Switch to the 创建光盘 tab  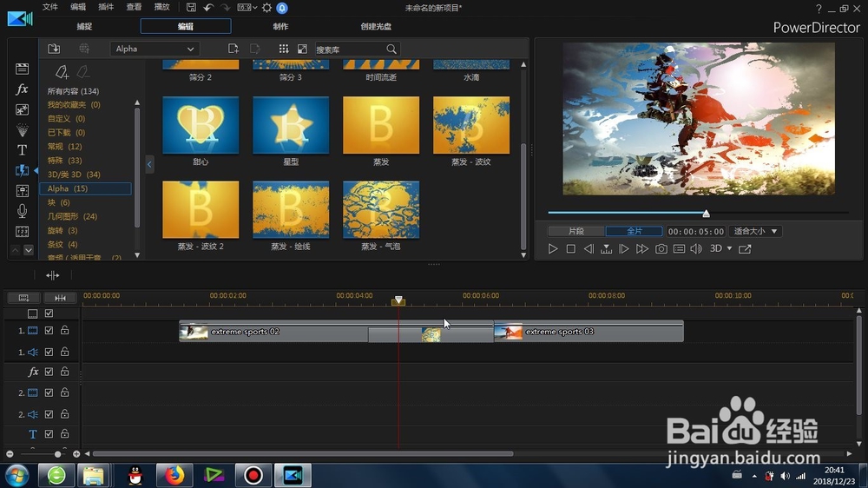376,27
